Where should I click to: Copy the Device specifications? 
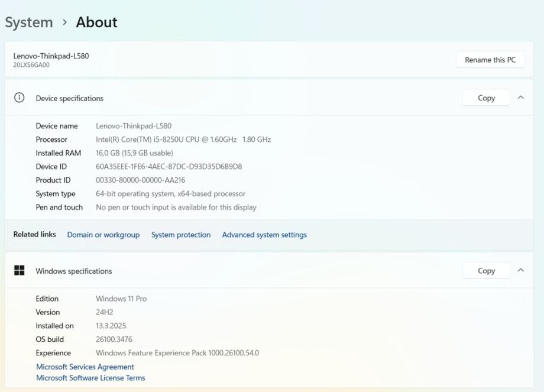point(485,98)
